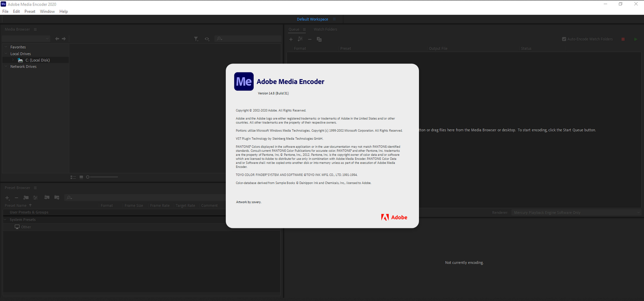Viewport: 644px width, 301px height.
Task: Click the Frame Rate column header
Action: 160,205
